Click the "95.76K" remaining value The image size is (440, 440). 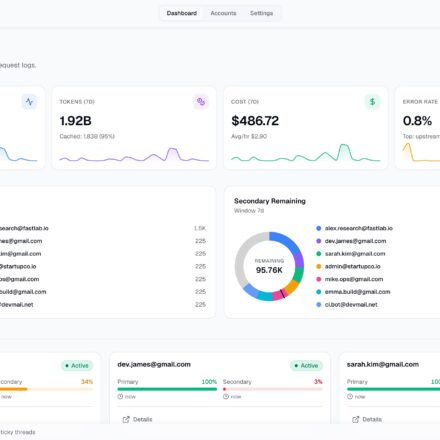tap(269, 270)
